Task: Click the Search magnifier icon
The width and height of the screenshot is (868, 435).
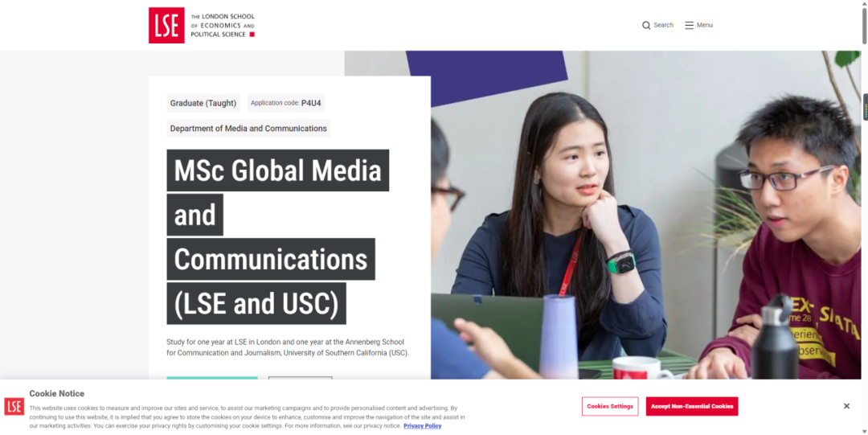Action: click(646, 25)
